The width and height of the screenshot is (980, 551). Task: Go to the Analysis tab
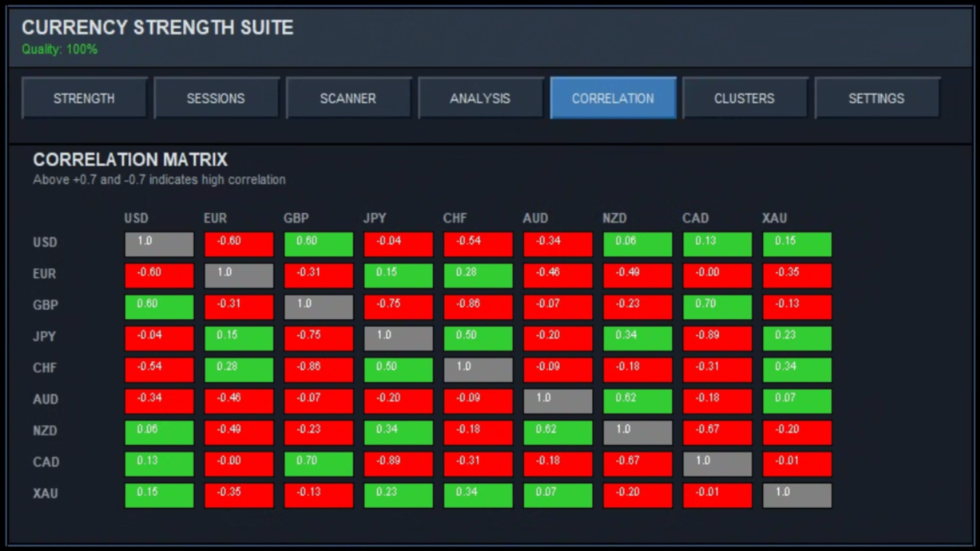(480, 98)
